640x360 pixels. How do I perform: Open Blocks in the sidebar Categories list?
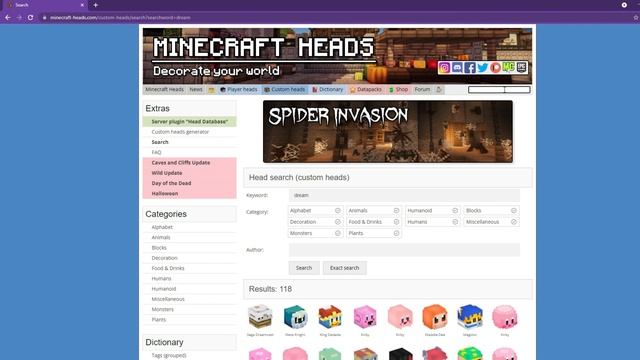pyautogui.click(x=159, y=248)
